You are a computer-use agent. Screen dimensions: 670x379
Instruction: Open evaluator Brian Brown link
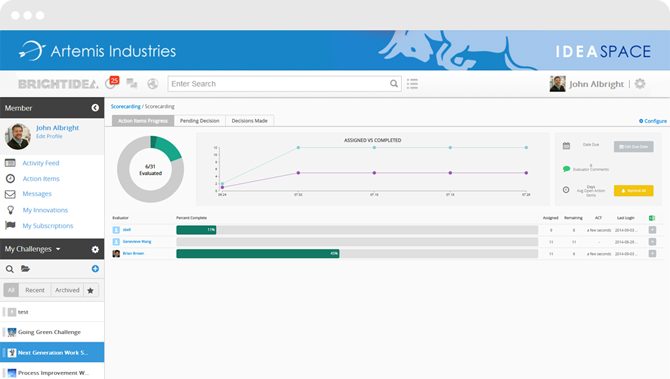point(133,253)
